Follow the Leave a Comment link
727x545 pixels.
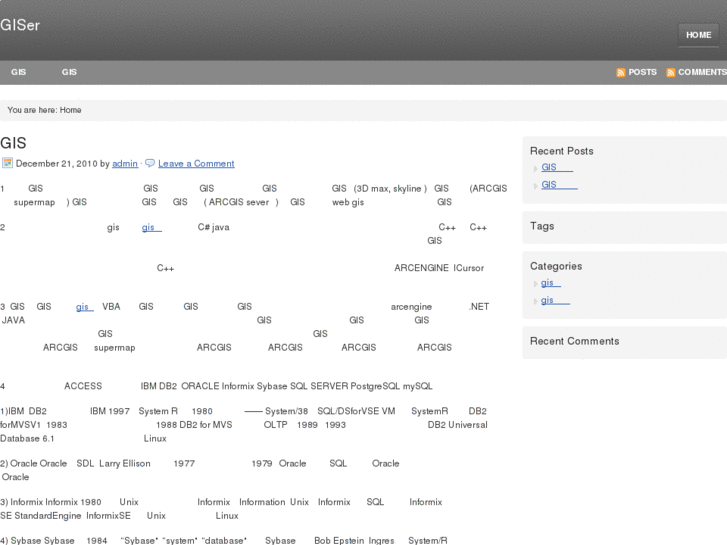click(x=196, y=163)
